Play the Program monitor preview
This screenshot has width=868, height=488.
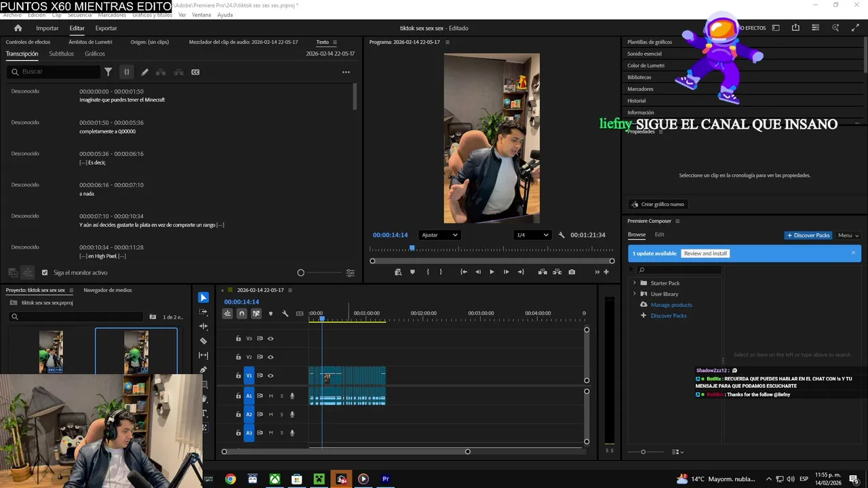pyautogui.click(x=492, y=272)
